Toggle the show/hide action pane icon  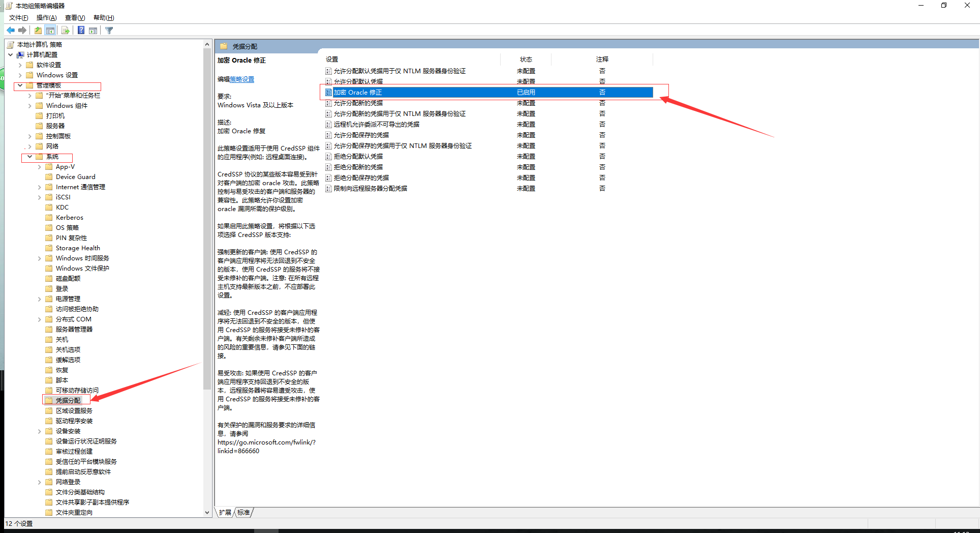(93, 31)
